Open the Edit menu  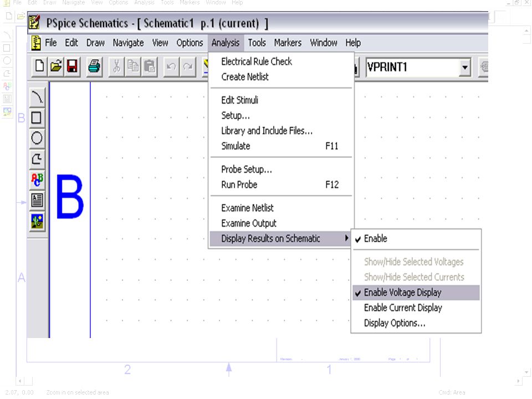71,43
